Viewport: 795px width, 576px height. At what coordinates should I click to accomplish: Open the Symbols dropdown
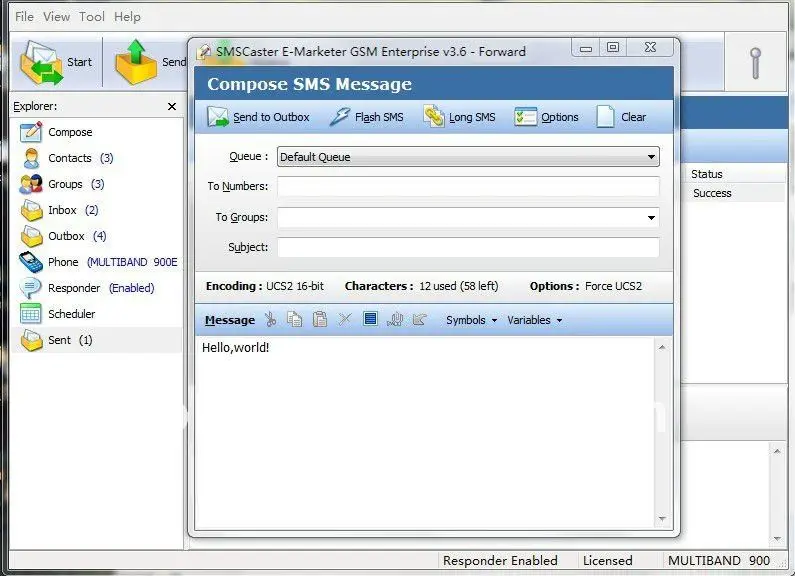pyautogui.click(x=472, y=320)
